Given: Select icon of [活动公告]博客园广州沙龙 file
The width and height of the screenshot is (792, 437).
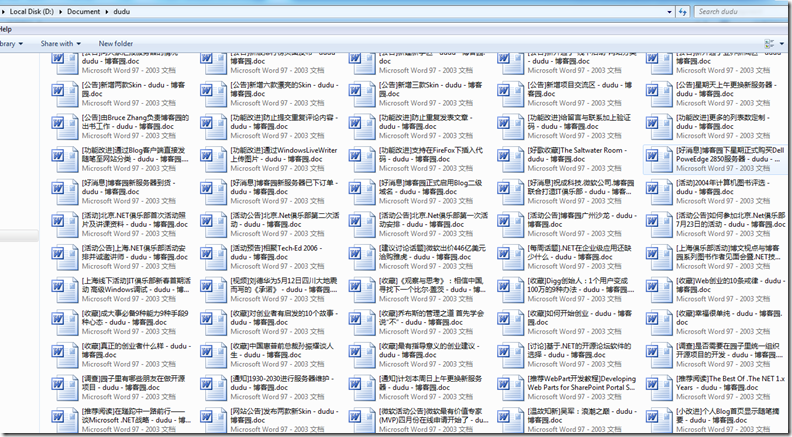Looking at the screenshot, I should pyautogui.click(x=510, y=225).
